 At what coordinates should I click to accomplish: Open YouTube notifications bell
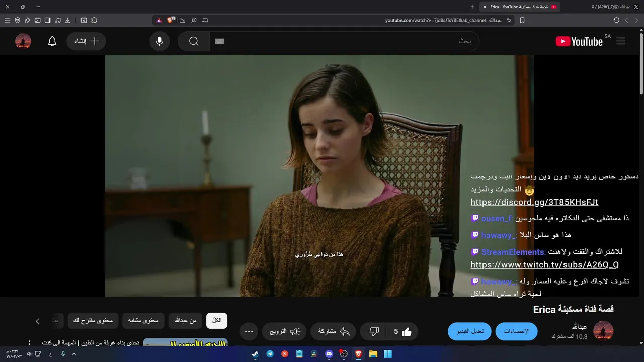[x=52, y=41]
